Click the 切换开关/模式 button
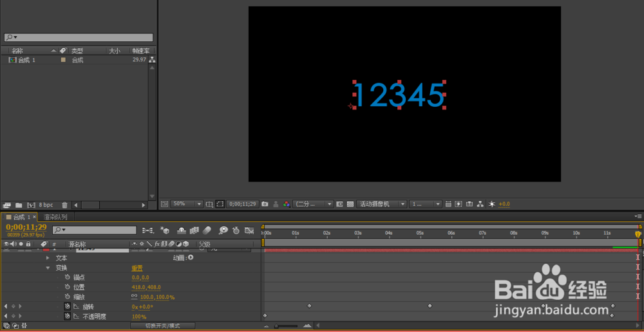Screen dimensions: 644x332 point(163,326)
